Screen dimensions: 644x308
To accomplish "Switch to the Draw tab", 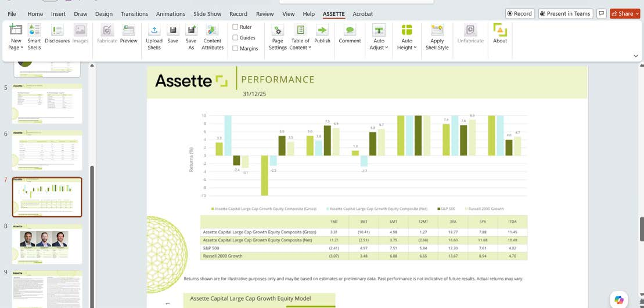I will click(81, 14).
